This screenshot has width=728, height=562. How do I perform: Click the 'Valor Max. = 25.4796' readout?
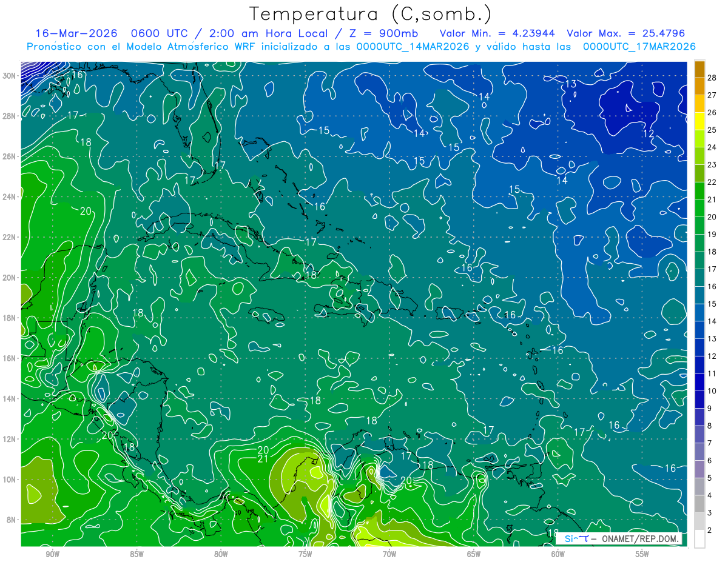(x=625, y=33)
